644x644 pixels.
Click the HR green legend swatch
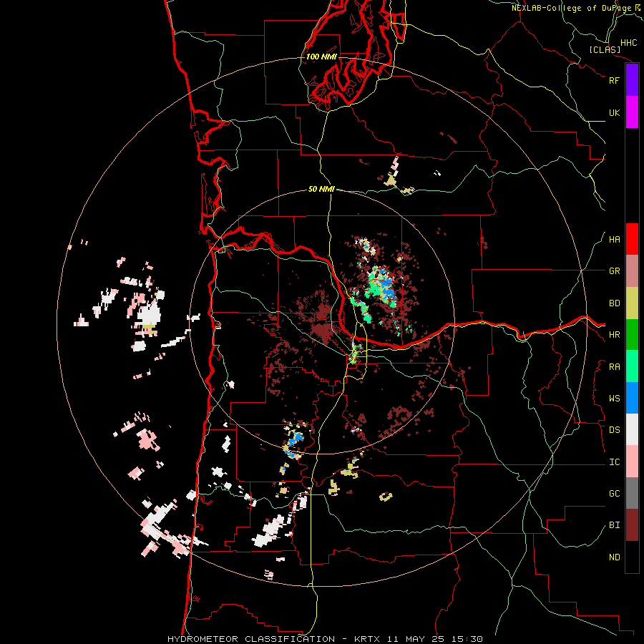tap(632, 335)
